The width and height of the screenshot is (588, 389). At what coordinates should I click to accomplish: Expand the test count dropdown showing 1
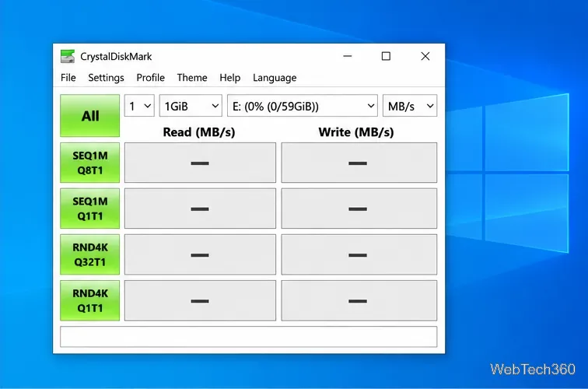(x=139, y=106)
